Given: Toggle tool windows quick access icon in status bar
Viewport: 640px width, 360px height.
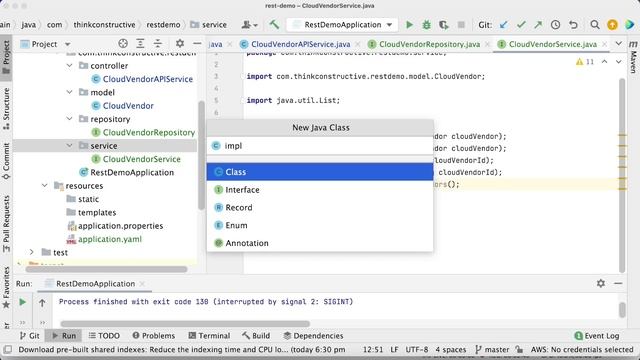Looking at the screenshot, I should click(x=7, y=349).
